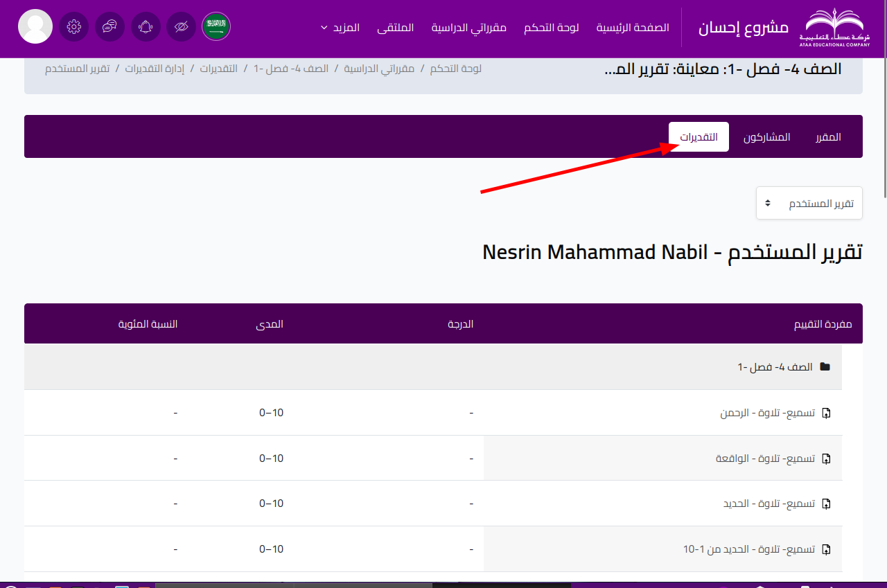
Task: Open the notifications bell icon
Action: 146,27
